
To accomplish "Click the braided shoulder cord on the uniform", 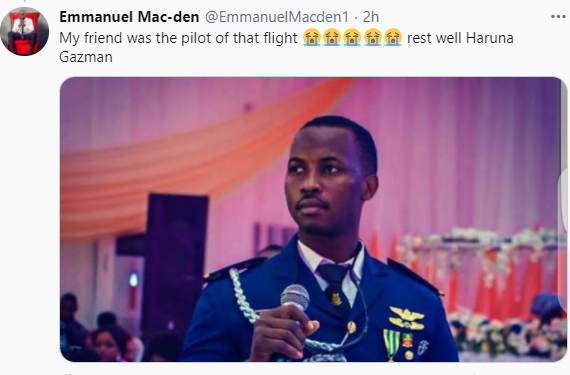I will coord(242,296).
